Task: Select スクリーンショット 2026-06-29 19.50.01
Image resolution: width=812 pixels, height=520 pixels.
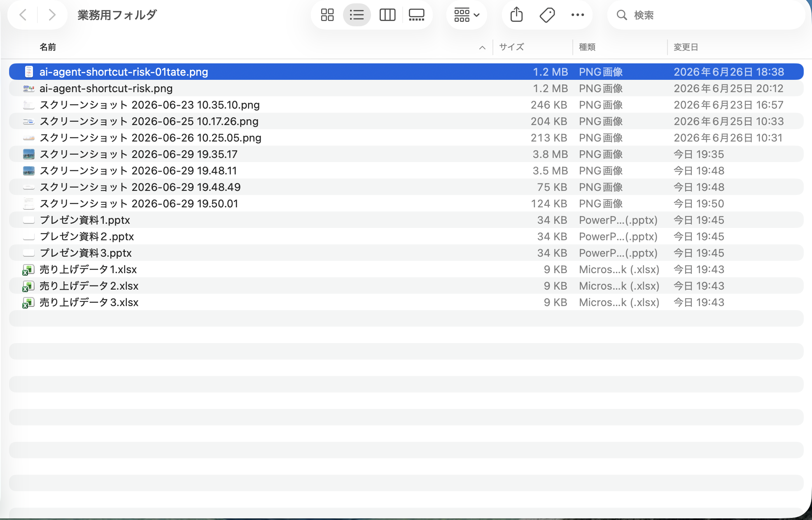Action: [x=406, y=204]
